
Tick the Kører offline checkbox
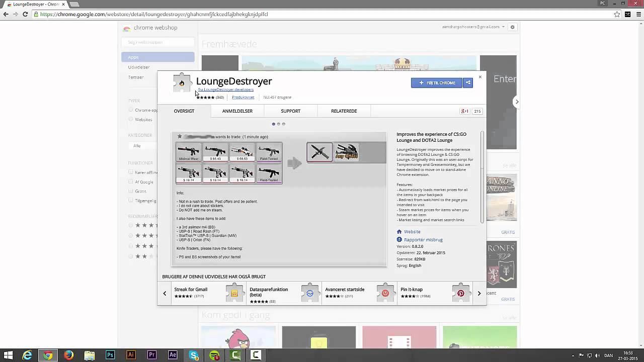tap(131, 172)
